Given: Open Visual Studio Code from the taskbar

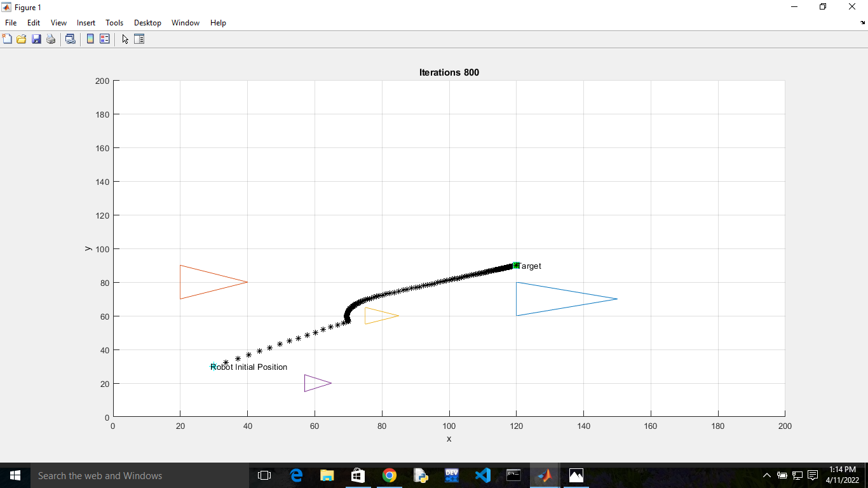Looking at the screenshot, I should click(x=482, y=475).
